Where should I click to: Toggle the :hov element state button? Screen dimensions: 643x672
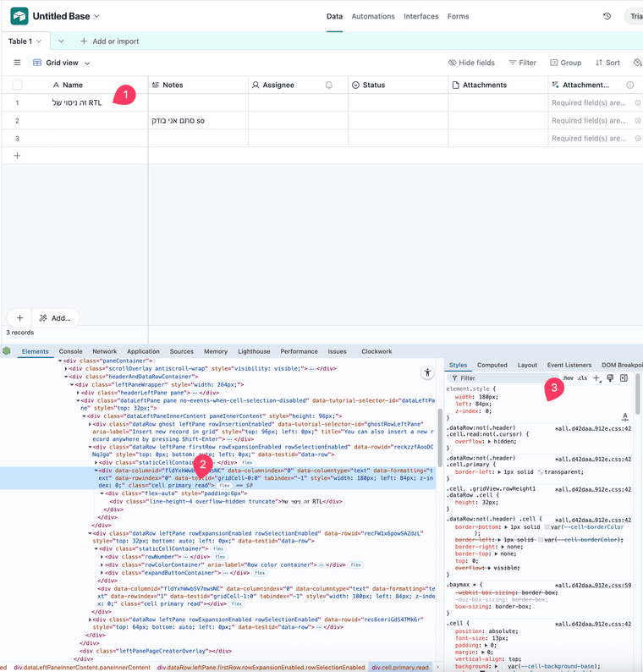[568, 378]
